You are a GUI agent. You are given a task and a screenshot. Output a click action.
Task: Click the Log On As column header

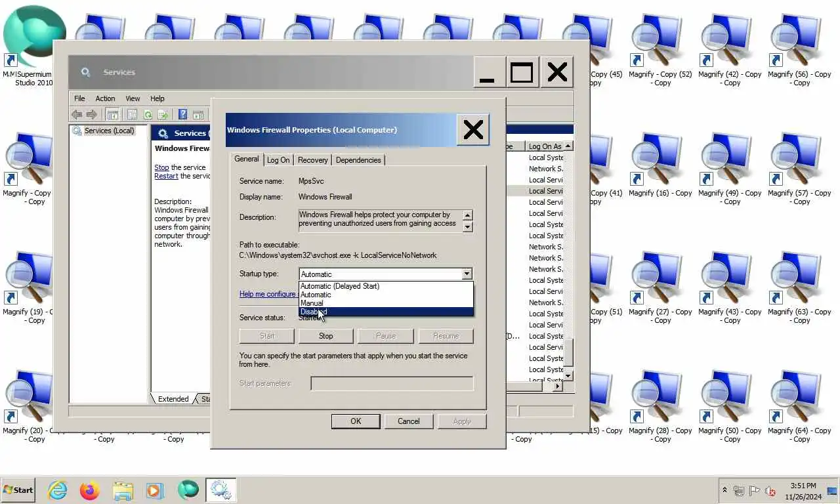pos(545,146)
